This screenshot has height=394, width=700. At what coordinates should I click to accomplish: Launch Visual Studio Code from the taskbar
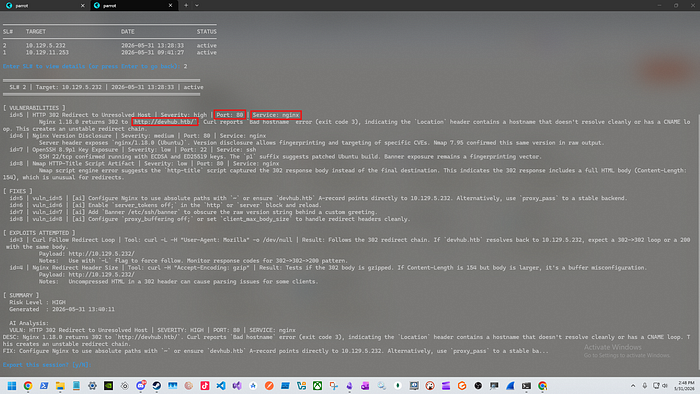tap(221, 386)
